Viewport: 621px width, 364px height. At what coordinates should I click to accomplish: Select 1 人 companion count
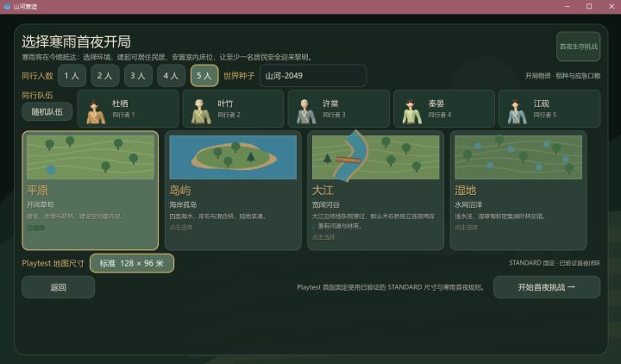(x=72, y=76)
